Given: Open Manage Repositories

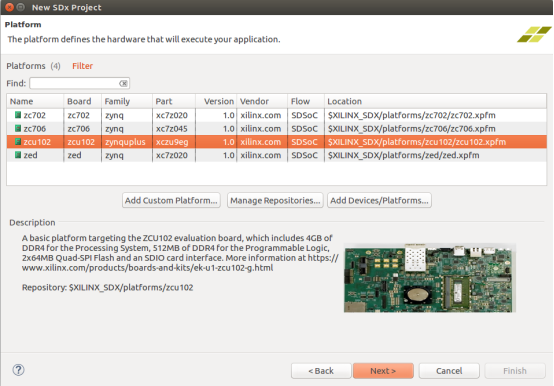Looking at the screenshot, I should pyautogui.click(x=275, y=200).
